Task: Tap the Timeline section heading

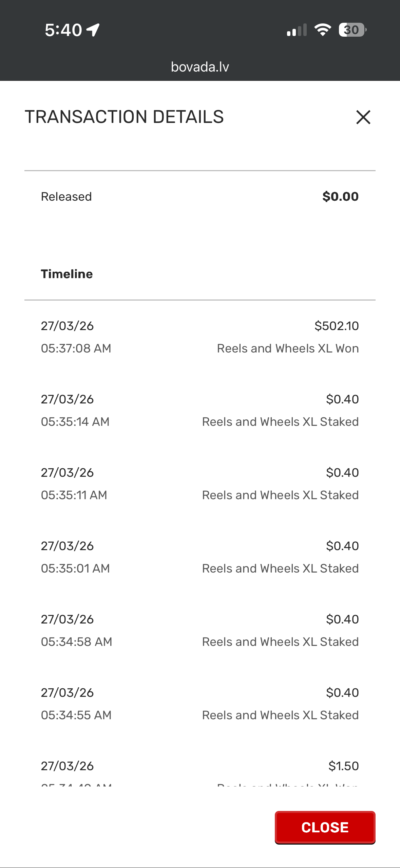Action: (x=67, y=274)
